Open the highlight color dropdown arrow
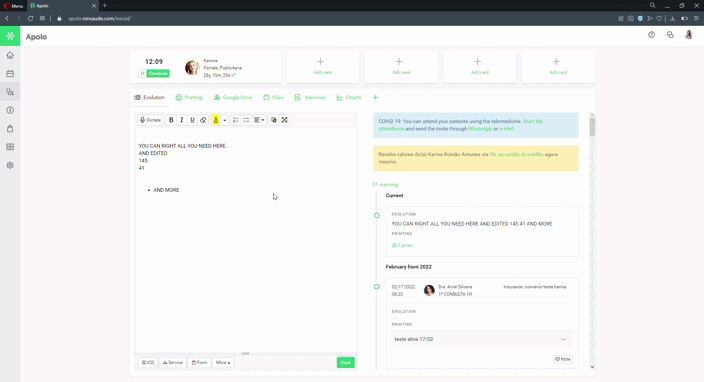Screen dimensions: 704x382 click(224, 120)
